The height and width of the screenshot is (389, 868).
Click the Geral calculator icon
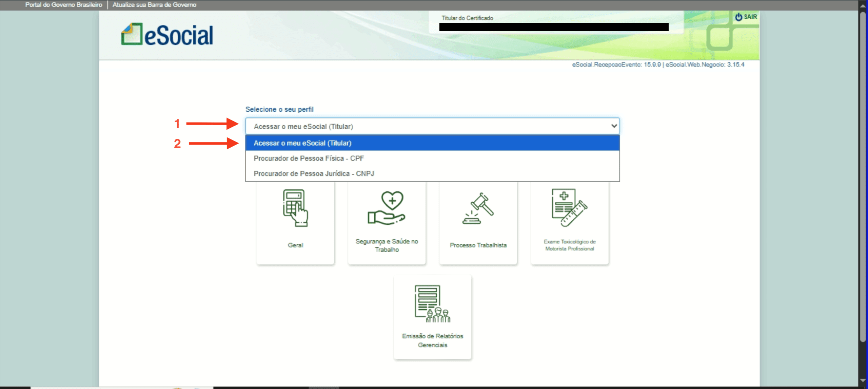point(295,208)
